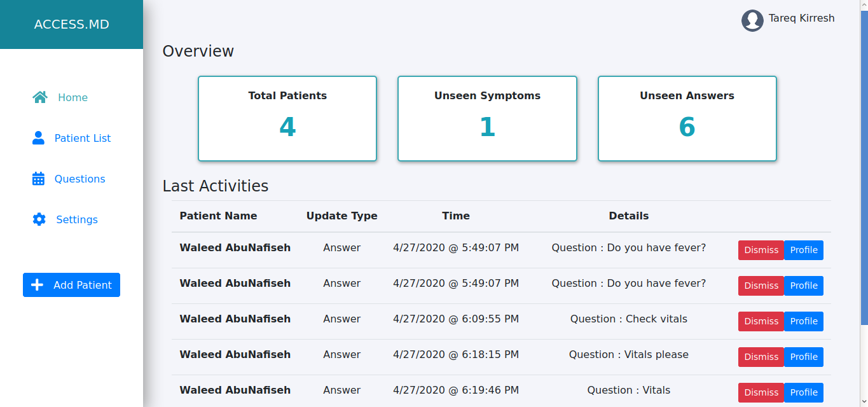Click the Settings gear icon
The image size is (868, 407).
pyautogui.click(x=39, y=219)
